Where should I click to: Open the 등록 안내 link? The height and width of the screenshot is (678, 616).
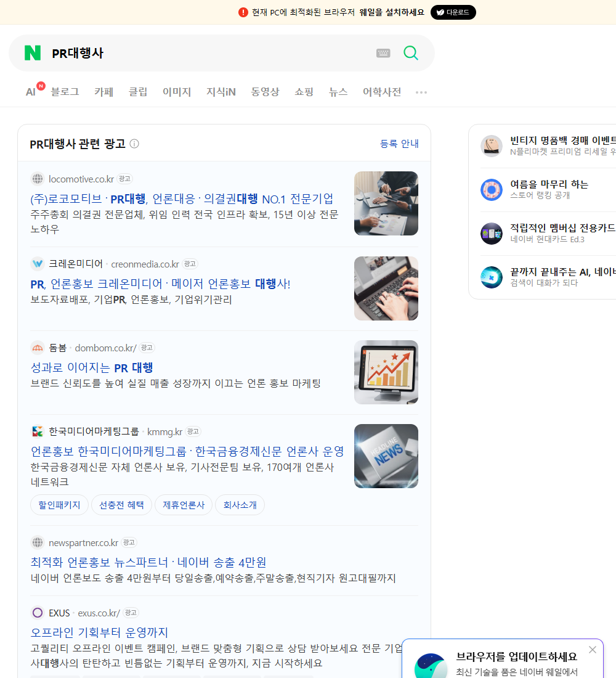pyautogui.click(x=399, y=144)
